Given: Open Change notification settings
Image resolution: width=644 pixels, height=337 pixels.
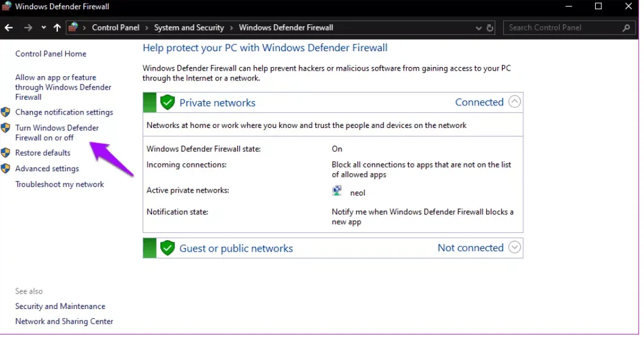Looking at the screenshot, I should click(64, 113).
